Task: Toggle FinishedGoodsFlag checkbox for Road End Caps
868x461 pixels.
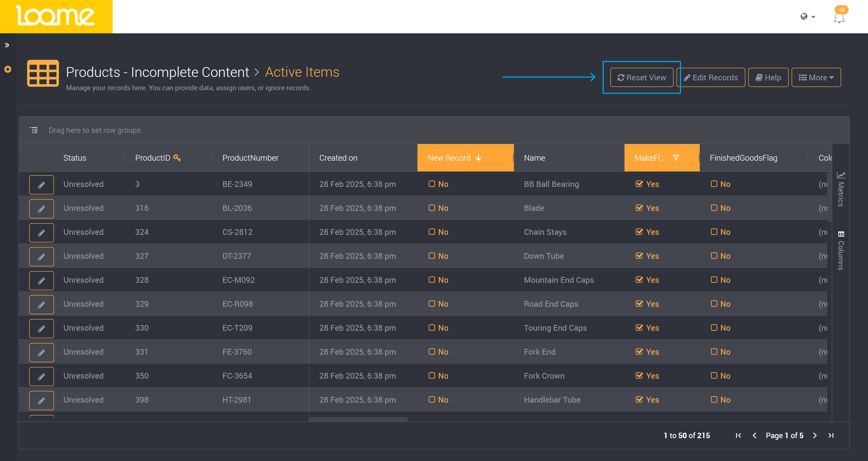Action: pyautogui.click(x=714, y=304)
